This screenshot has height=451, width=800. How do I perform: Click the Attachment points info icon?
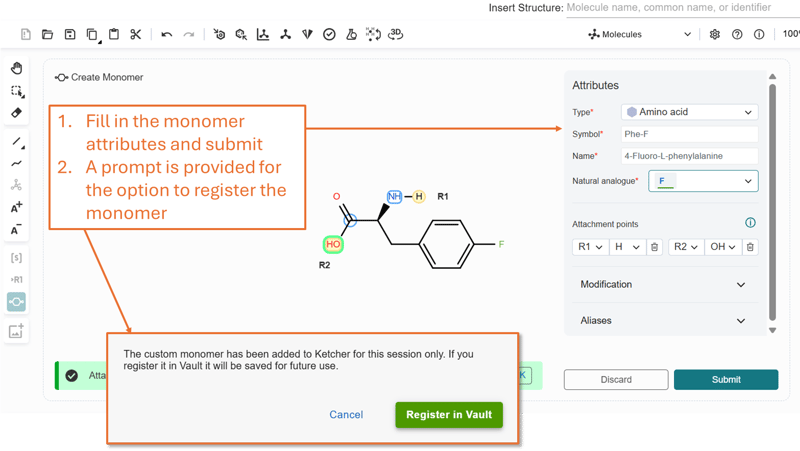pos(750,223)
